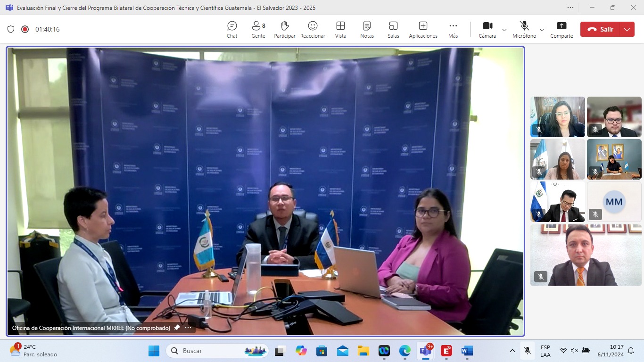Open Aplicaciones add-ons
644x362 pixels.
point(423,29)
